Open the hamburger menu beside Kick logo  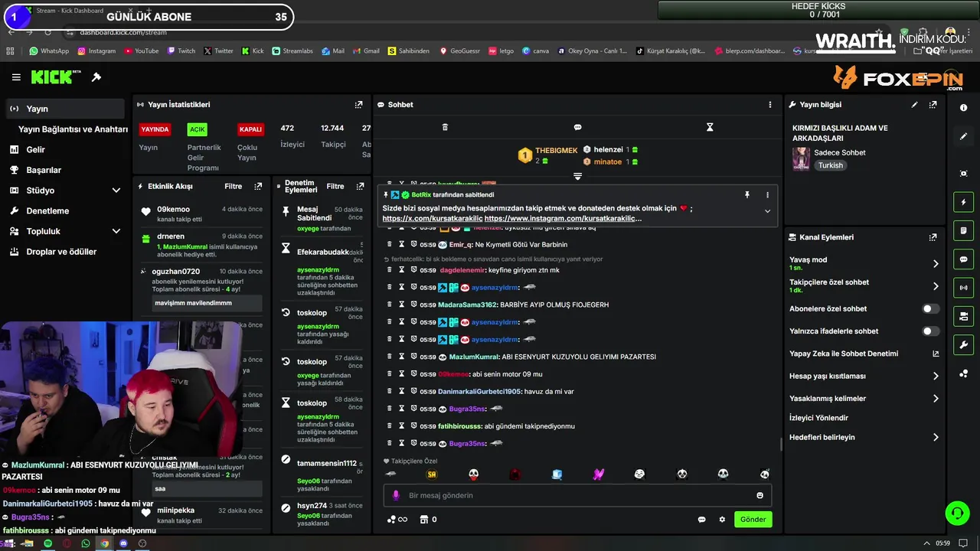(x=16, y=77)
